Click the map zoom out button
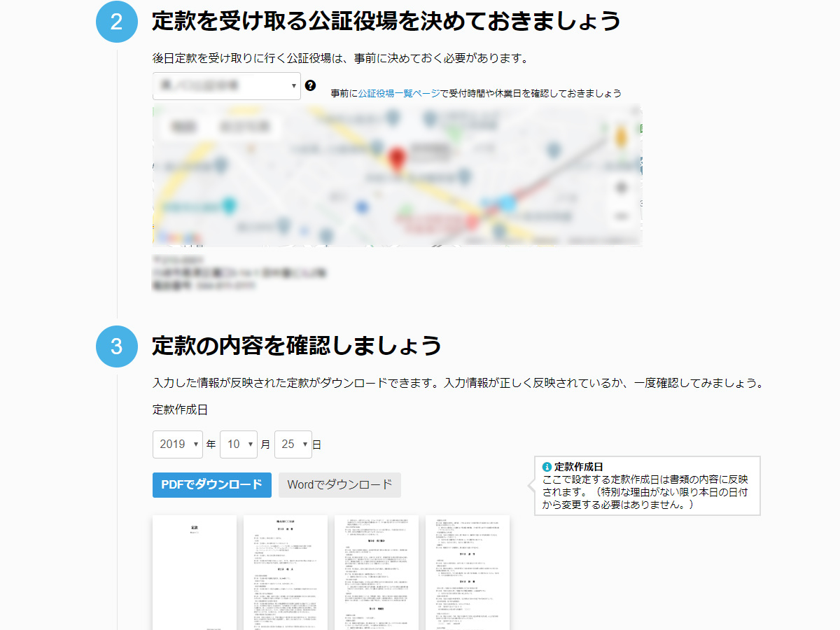The width and height of the screenshot is (840, 630). pyautogui.click(x=621, y=216)
